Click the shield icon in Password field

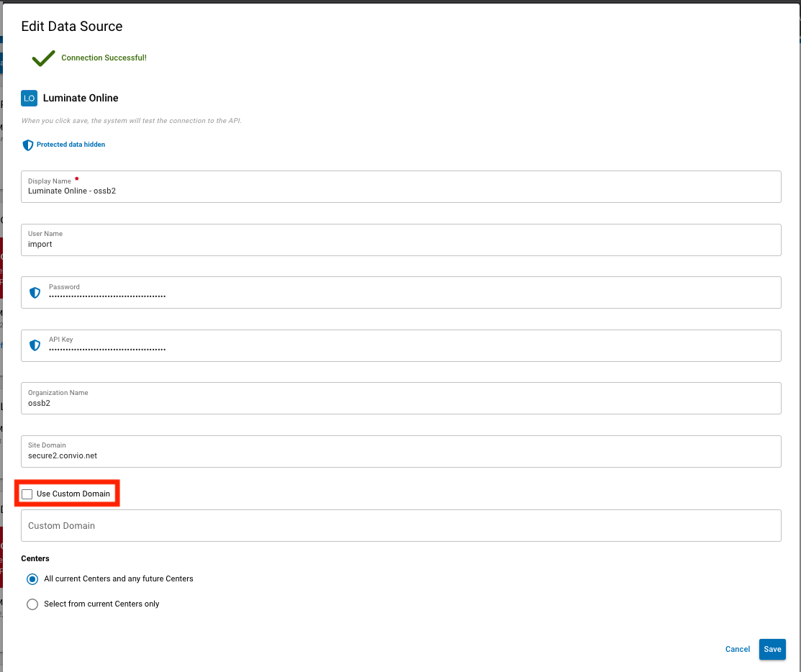point(35,293)
